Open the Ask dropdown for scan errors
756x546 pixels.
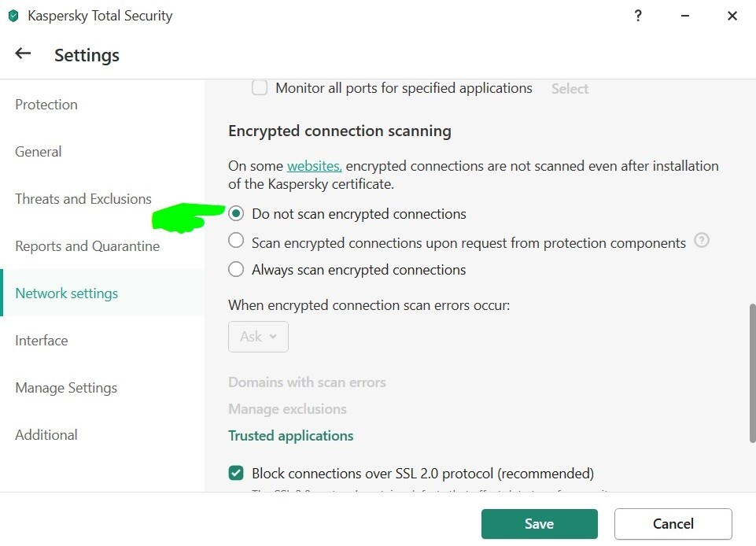(x=258, y=337)
